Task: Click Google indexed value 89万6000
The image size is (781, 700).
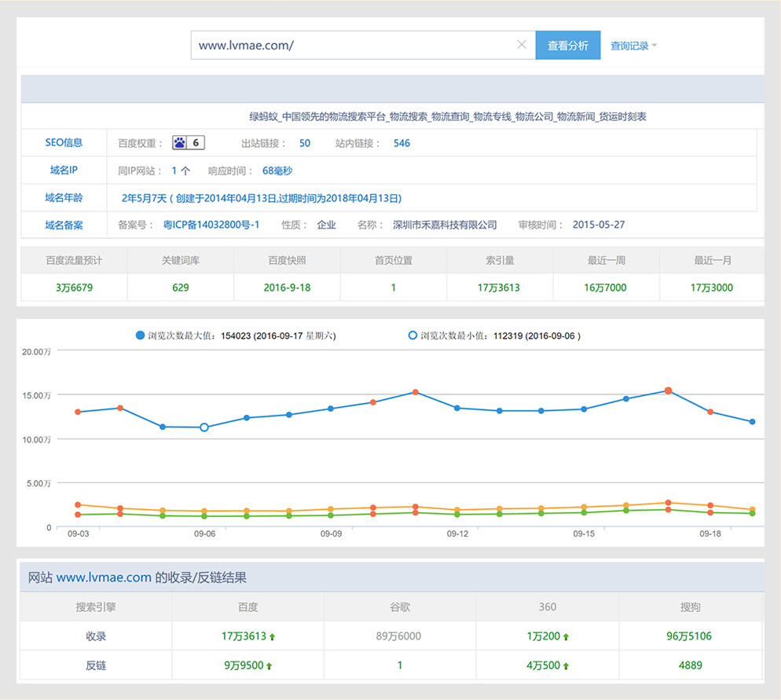Action: 398,636
